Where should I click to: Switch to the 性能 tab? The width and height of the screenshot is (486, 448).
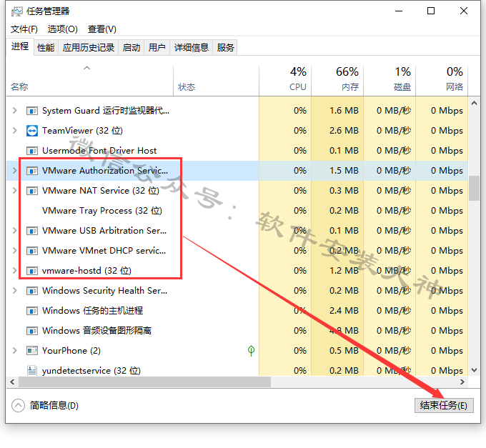[46, 48]
